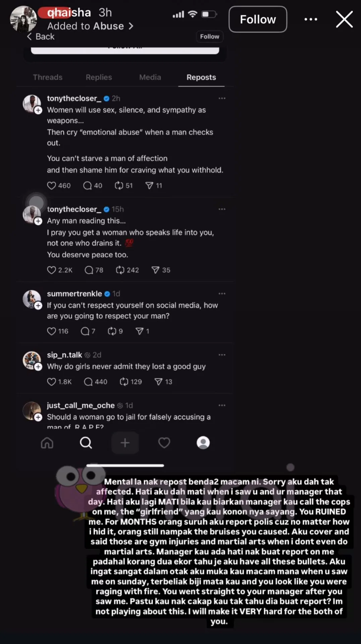Open more options on first tonythecloser_ post
The width and height of the screenshot is (361, 644).
pos(222,98)
